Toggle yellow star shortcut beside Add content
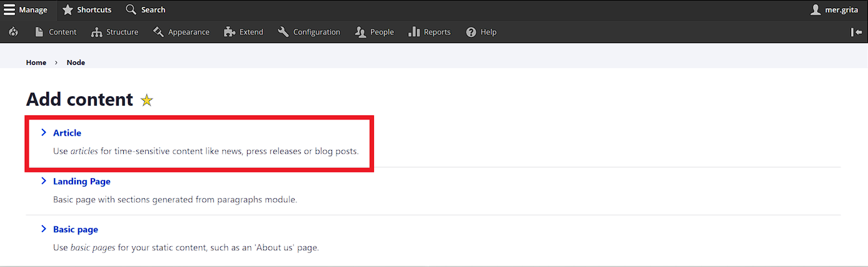The width and height of the screenshot is (868, 267). click(147, 100)
